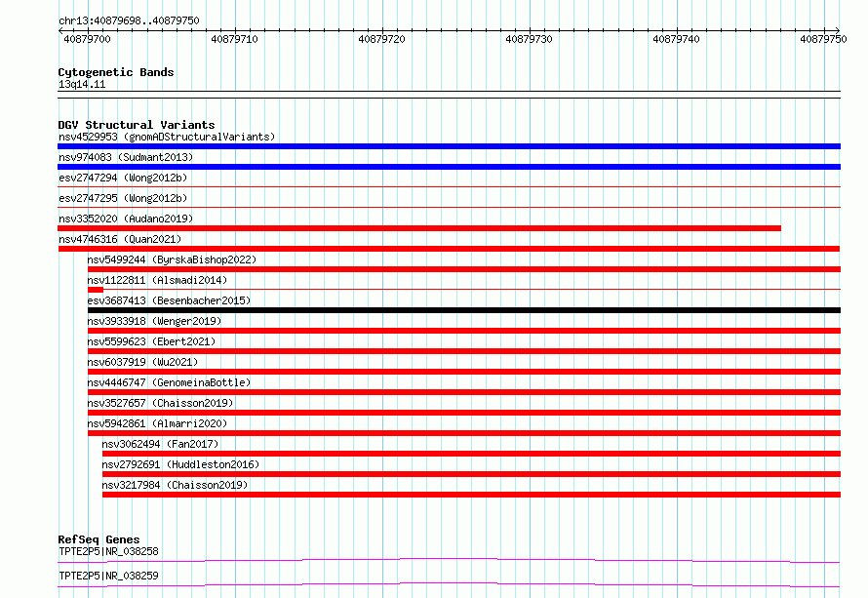868x598 pixels.
Task: Click the red bar for nsv5499244
Action: pyautogui.click(x=464, y=269)
